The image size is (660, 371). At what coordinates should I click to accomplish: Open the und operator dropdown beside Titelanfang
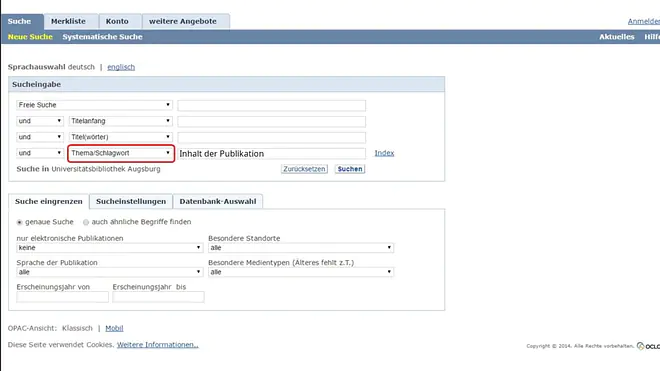(40, 121)
